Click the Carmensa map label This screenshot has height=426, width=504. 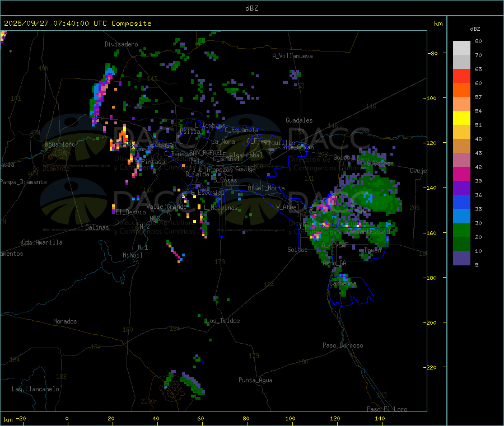click(343, 284)
